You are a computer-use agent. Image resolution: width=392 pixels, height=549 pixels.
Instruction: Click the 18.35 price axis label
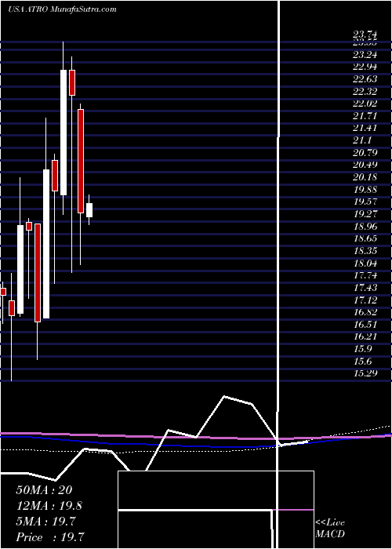[x=365, y=251]
